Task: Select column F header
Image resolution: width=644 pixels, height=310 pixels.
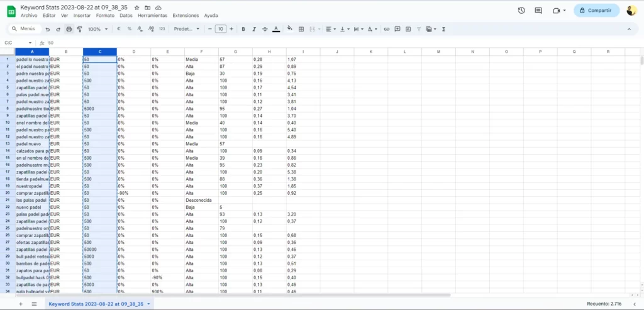Action: click(201, 52)
